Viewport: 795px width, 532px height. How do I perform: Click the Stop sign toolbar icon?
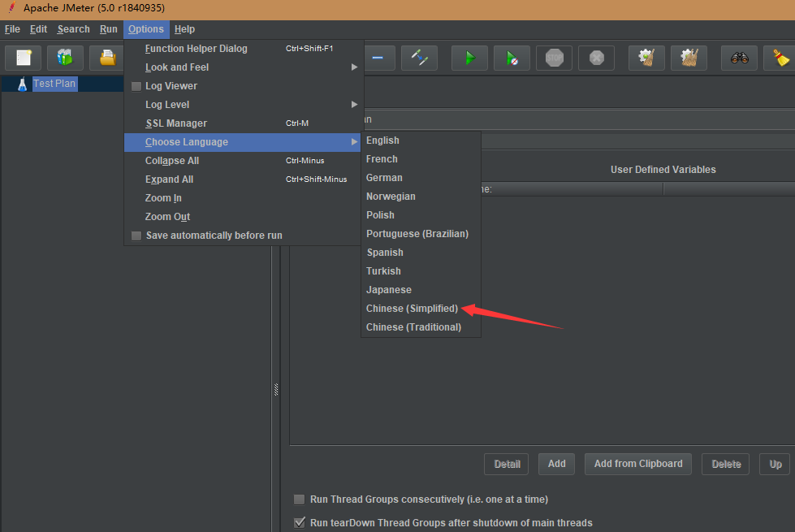click(x=554, y=58)
